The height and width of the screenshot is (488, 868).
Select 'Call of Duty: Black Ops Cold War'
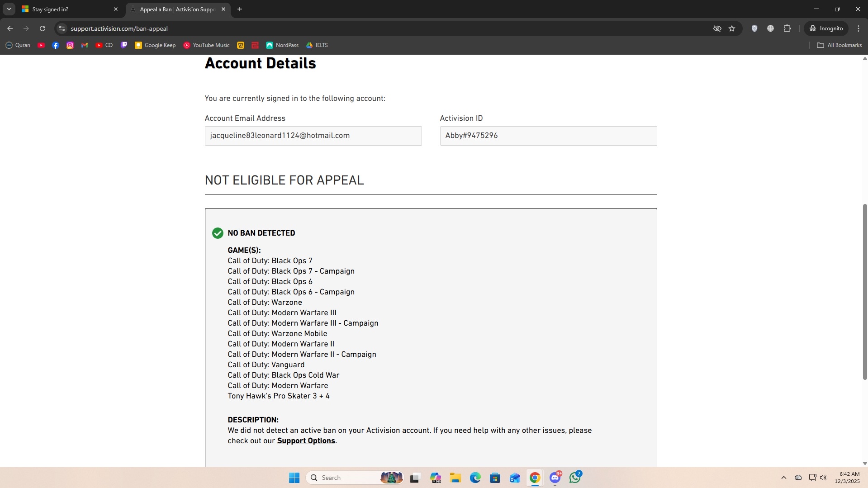coord(284,375)
